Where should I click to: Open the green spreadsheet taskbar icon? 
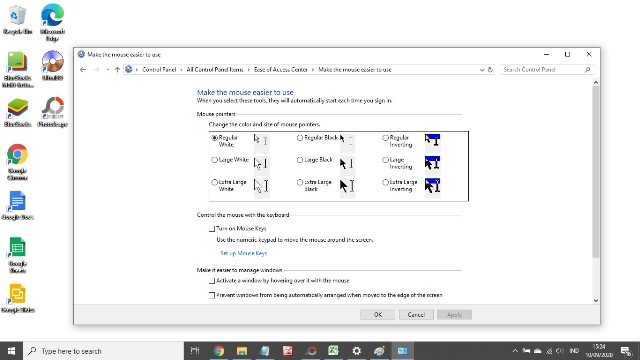pyautogui.click(x=333, y=351)
